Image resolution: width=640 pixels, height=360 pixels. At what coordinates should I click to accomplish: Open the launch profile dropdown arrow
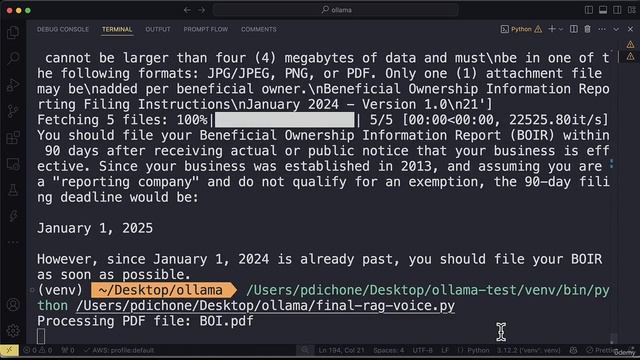pos(561,29)
